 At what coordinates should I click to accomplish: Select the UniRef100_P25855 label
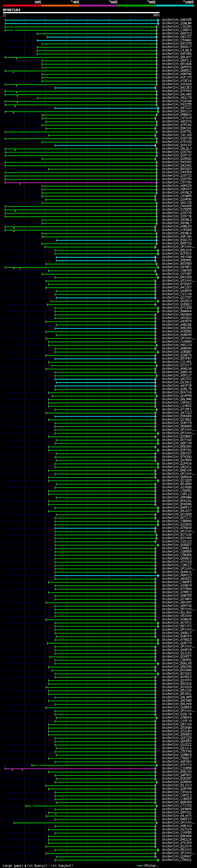177,210
